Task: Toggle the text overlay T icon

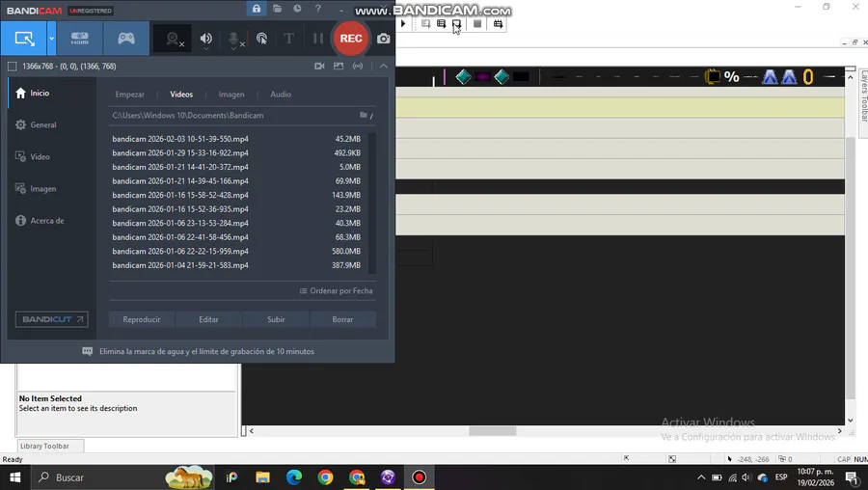Action: (x=289, y=39)
